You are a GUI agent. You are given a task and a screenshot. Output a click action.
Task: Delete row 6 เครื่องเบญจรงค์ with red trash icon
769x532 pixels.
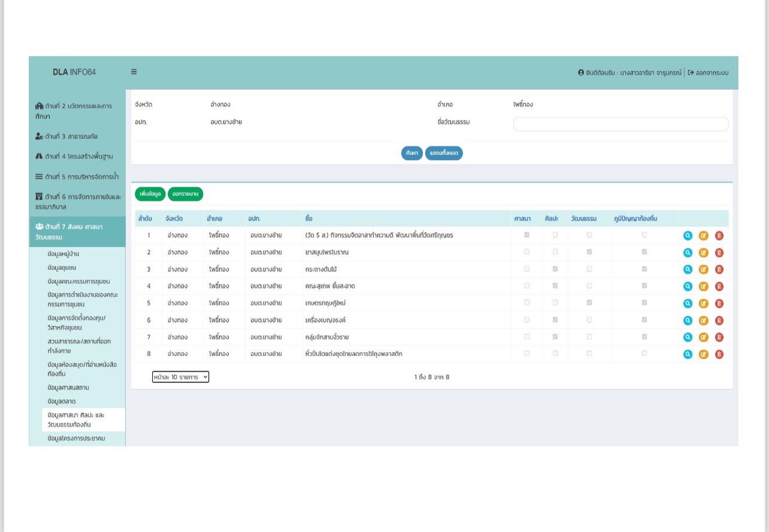719,320
